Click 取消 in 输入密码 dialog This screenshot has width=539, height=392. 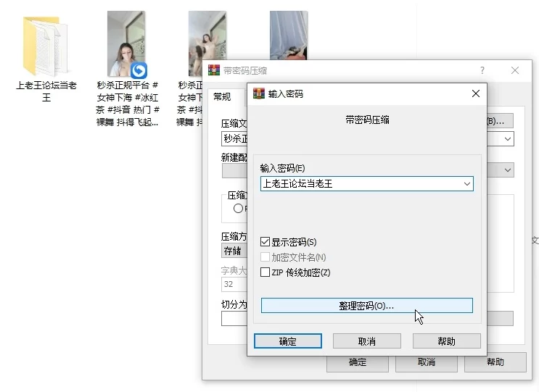[367, 341]
